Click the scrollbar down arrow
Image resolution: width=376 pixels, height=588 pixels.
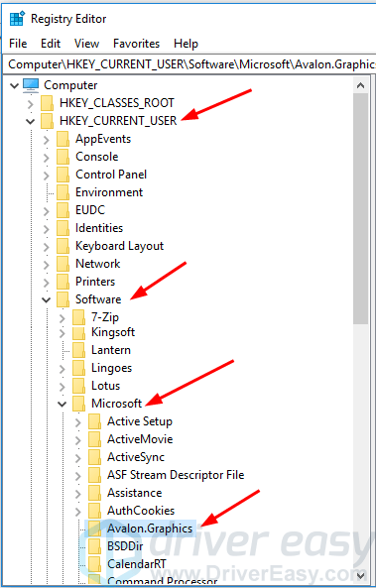(360, 575)
